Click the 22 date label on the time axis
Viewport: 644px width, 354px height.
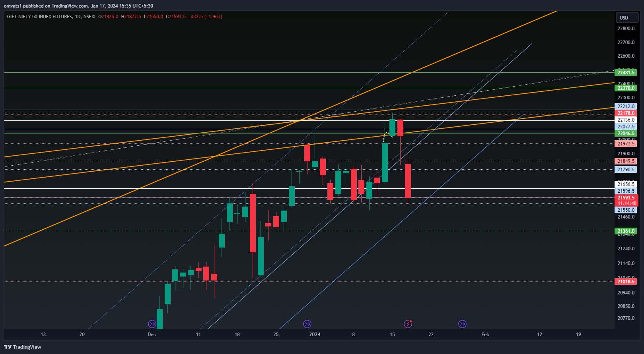pos(431,335)
